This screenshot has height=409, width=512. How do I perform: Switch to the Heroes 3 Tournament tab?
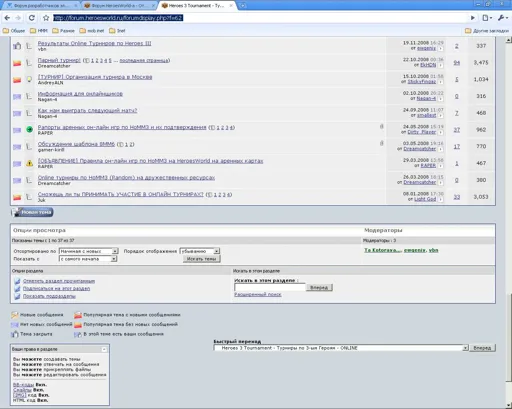pos(198,6)
